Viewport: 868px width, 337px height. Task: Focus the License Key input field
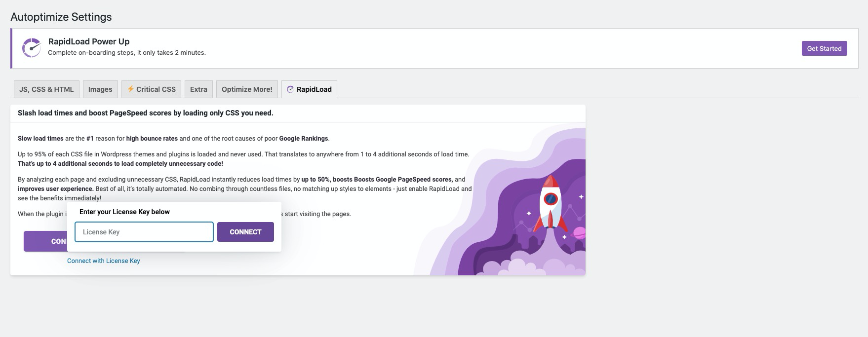(x=144, y=232)
